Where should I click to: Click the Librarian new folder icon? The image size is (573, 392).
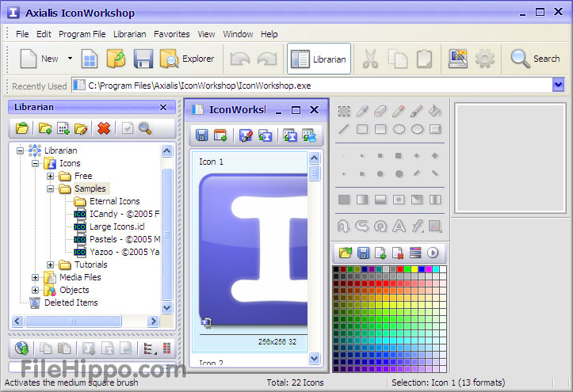pyautogui.click(x=45, y=128)
